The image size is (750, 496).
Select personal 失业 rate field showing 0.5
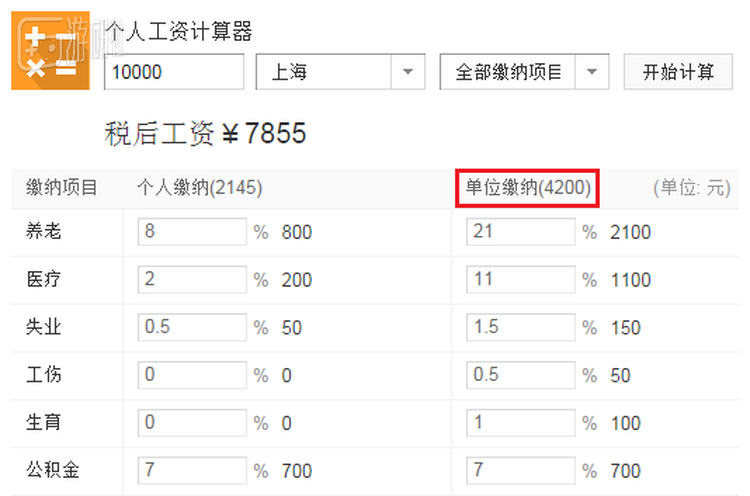tap(192, 328)
